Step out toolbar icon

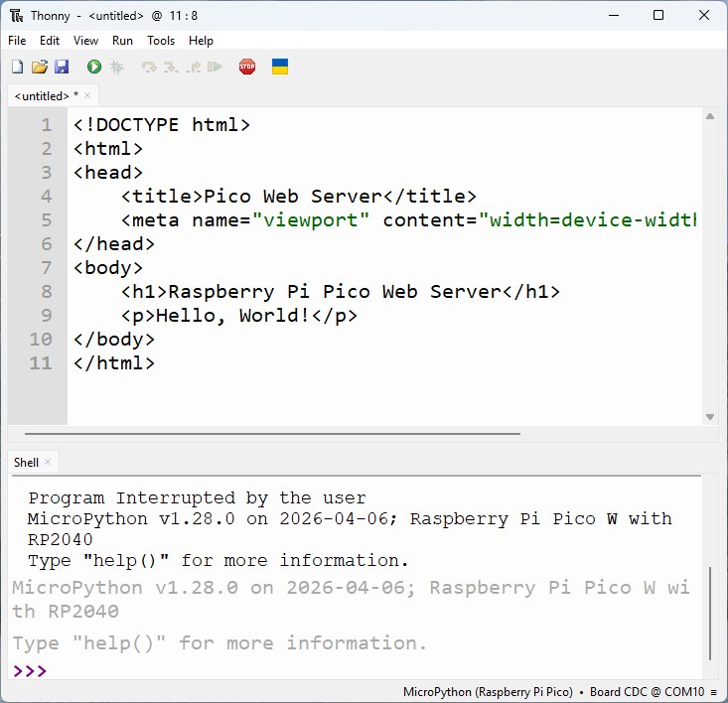(x=193, y=68)
